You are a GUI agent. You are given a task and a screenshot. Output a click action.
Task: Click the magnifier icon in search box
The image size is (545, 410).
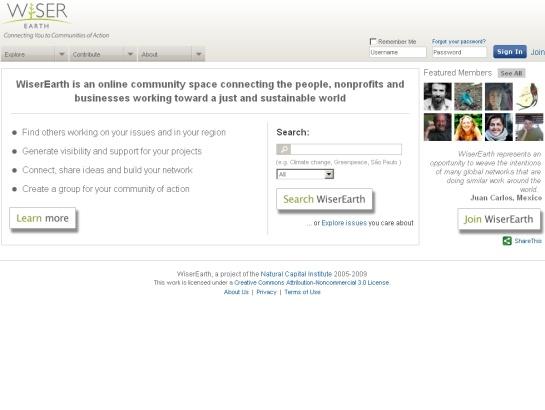[x=284, y=149]
